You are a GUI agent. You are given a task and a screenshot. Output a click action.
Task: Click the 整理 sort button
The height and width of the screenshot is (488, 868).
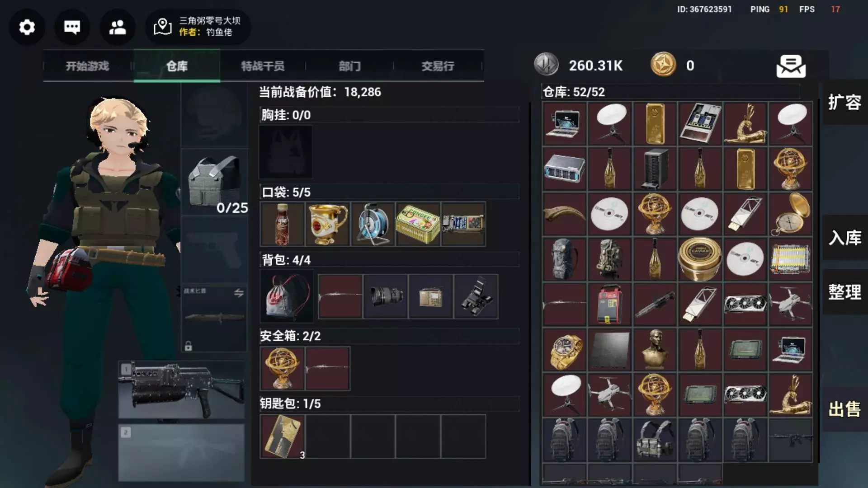tap(844, 292)
